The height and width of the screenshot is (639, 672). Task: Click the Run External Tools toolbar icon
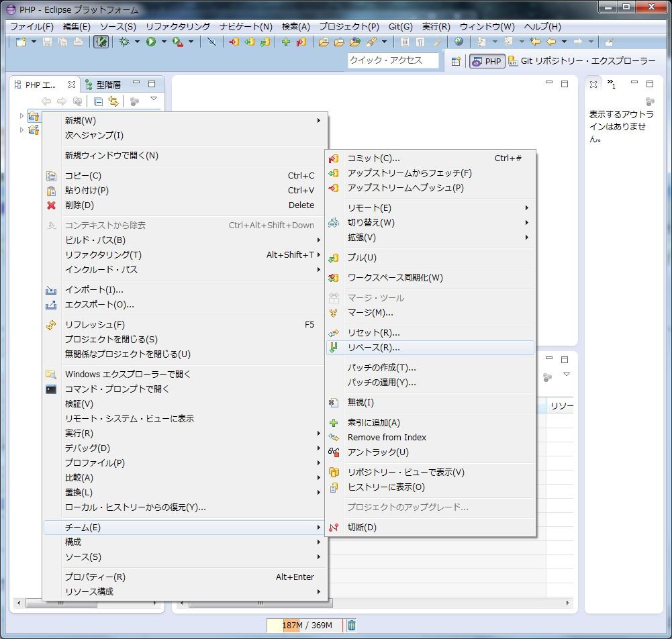tap(177, 42)
